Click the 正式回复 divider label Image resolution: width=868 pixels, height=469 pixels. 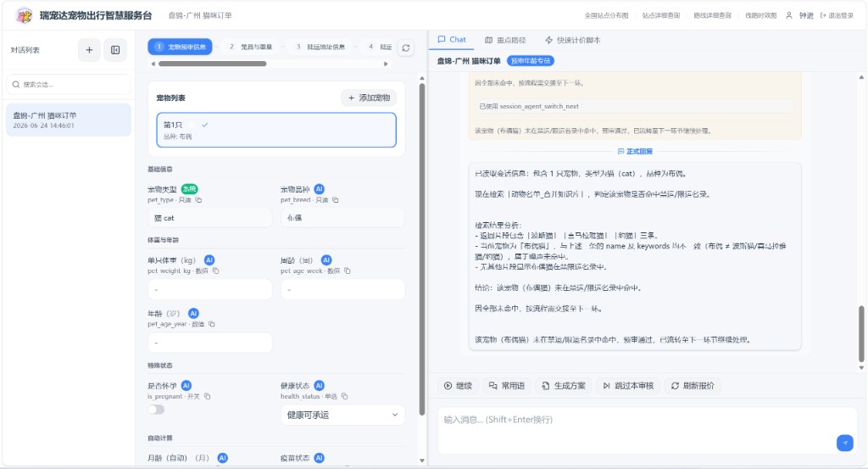(x=635, y=151)
